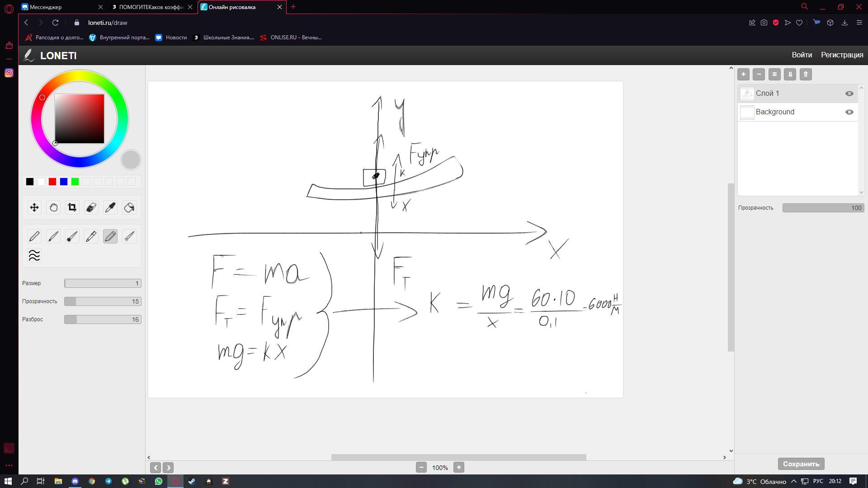The width and height of the screenshot is (868, 488).
Task: Click the Регистрация link
Action: [x=842, y=55]
